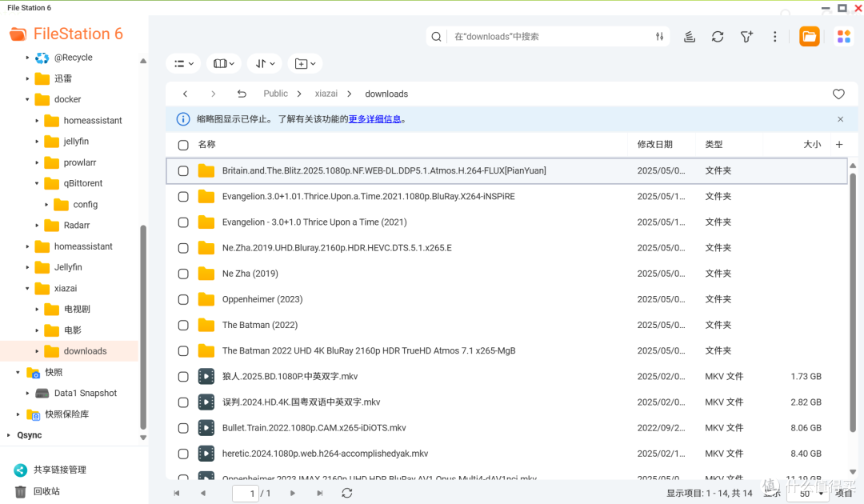Go to first page
The height and width of the screenshot is (504, 864).
click(176, 494)
